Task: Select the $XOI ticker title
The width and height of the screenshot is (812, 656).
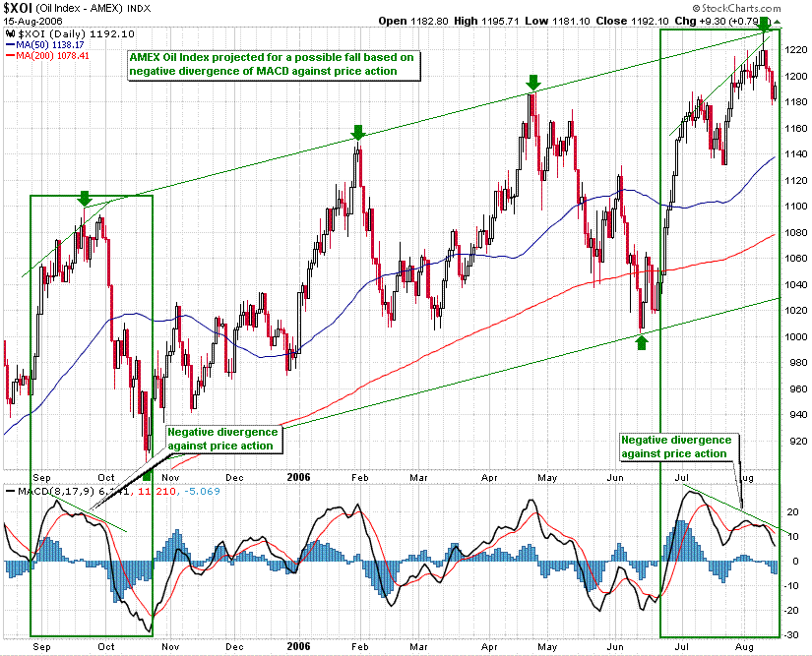Action: coord(19,8)
